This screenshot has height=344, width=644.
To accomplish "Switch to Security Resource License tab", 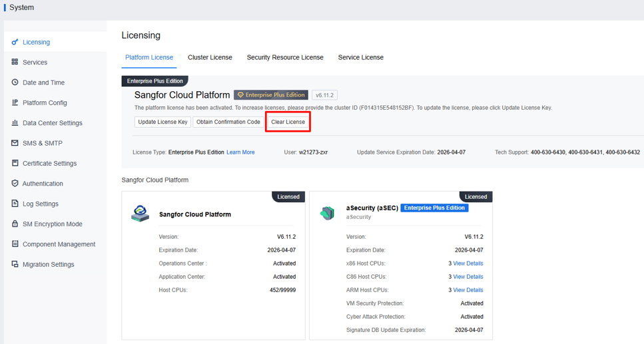I will 285,57.
